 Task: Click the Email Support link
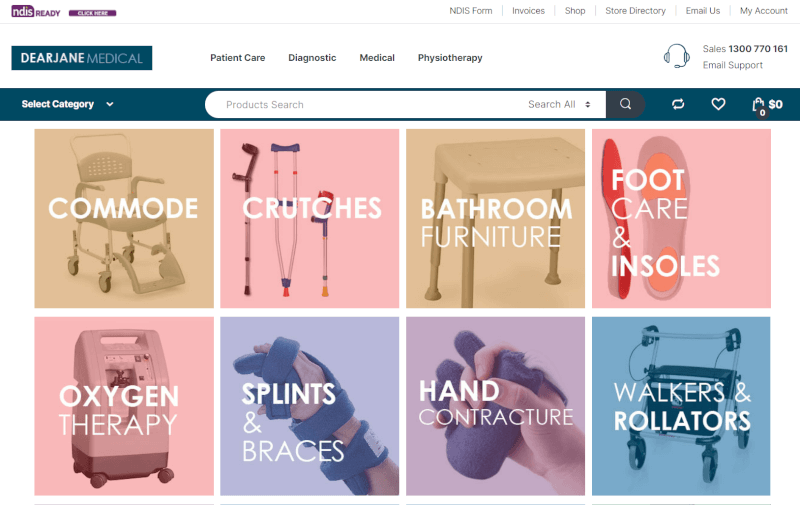click(733, 65)
